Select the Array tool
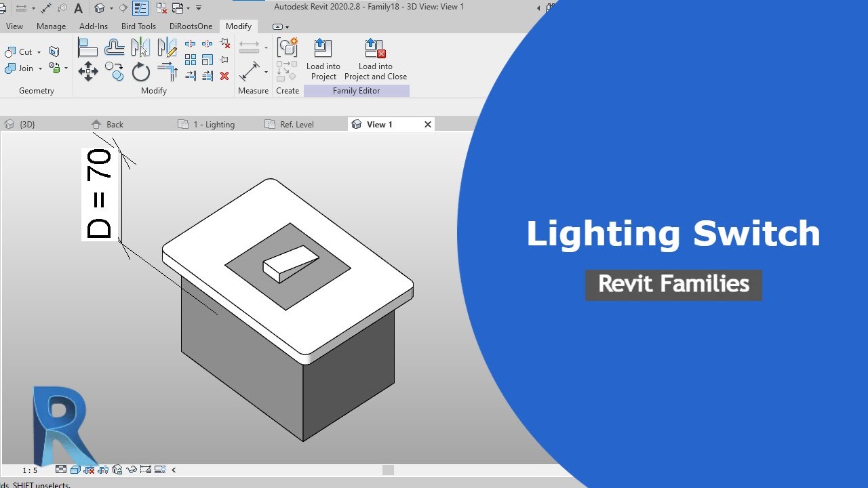 (x=191, y=60)
